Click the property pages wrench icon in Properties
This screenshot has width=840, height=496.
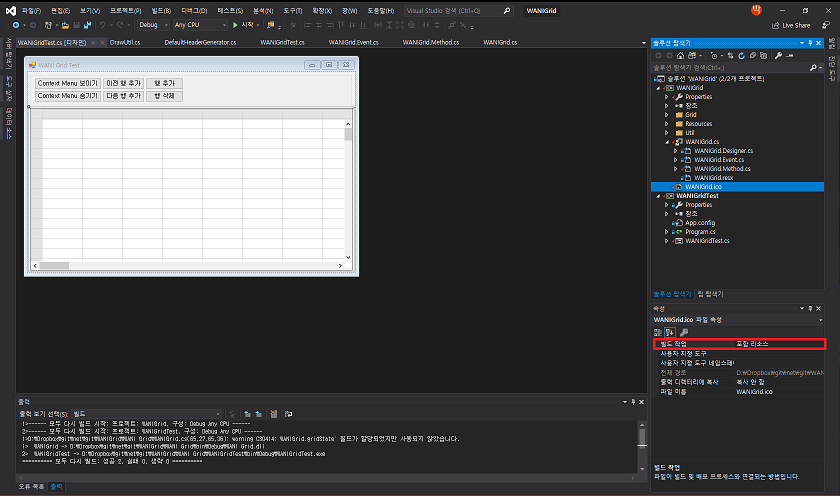684,333
